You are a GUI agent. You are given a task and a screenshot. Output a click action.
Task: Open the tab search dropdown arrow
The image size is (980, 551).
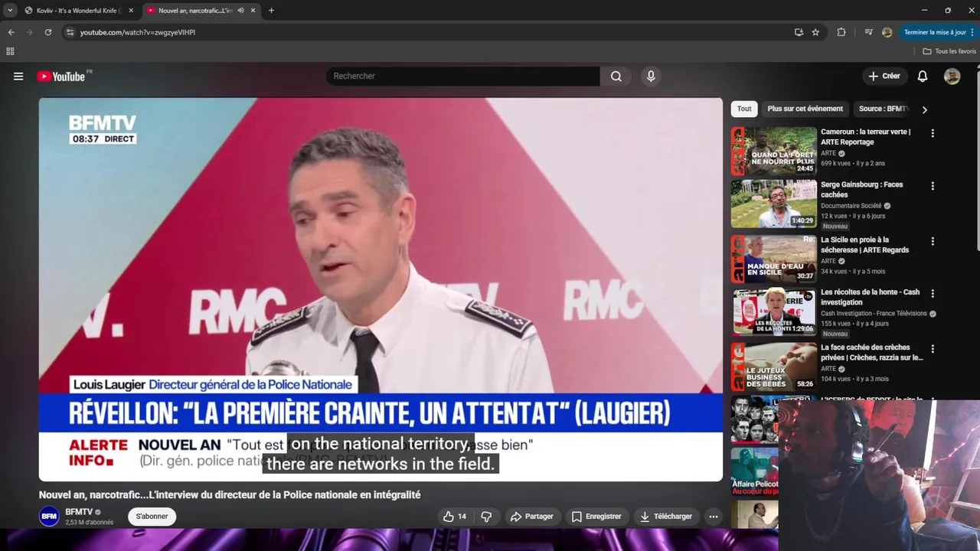tap(10, 11)
